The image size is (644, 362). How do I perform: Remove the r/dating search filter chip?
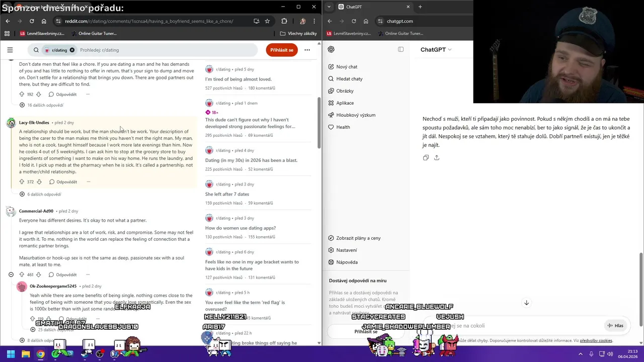pyautogui.click(x=72, y=50)
